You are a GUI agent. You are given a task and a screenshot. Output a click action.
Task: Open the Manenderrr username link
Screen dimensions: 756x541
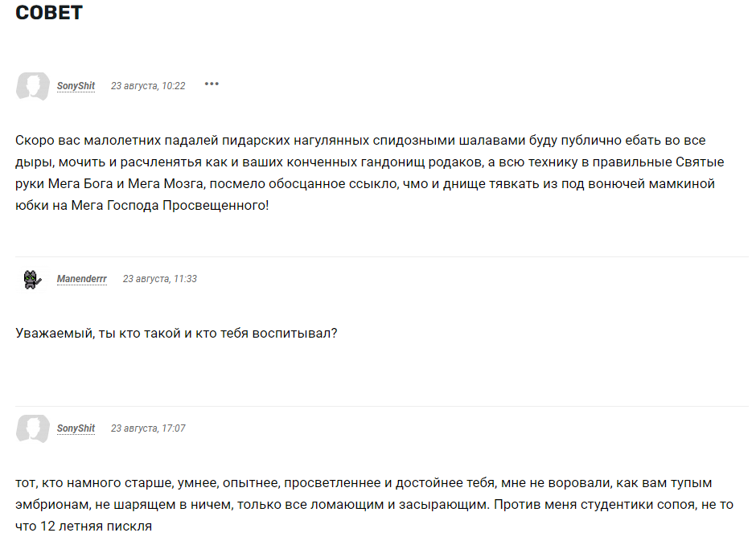tap(81, 279)
